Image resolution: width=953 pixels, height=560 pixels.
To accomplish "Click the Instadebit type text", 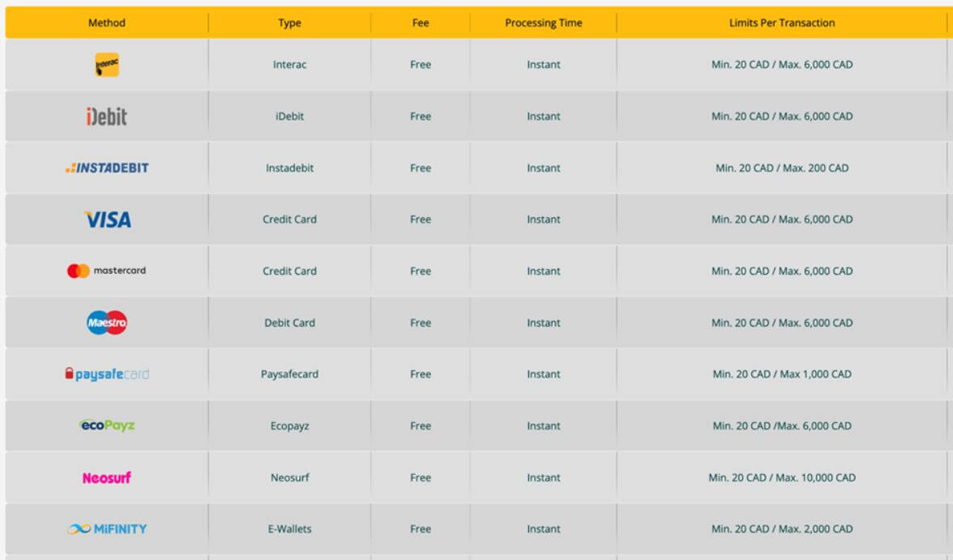I will pyautogui.click(x=289, y=169).
